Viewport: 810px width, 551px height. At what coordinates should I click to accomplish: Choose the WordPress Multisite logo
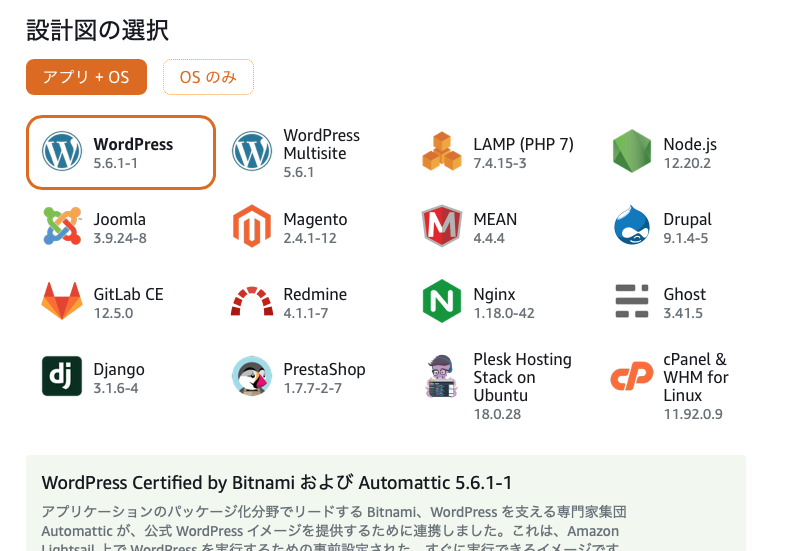click(252, 151)
